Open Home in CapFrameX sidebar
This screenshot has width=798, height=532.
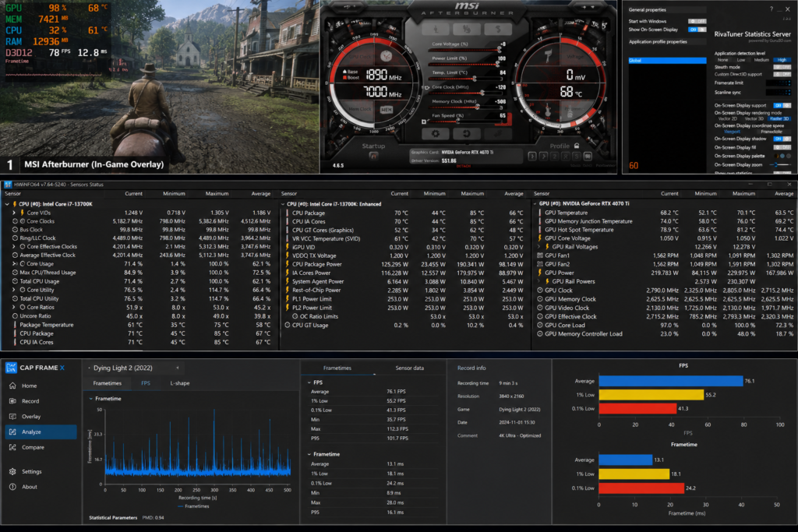pos(41,386)
